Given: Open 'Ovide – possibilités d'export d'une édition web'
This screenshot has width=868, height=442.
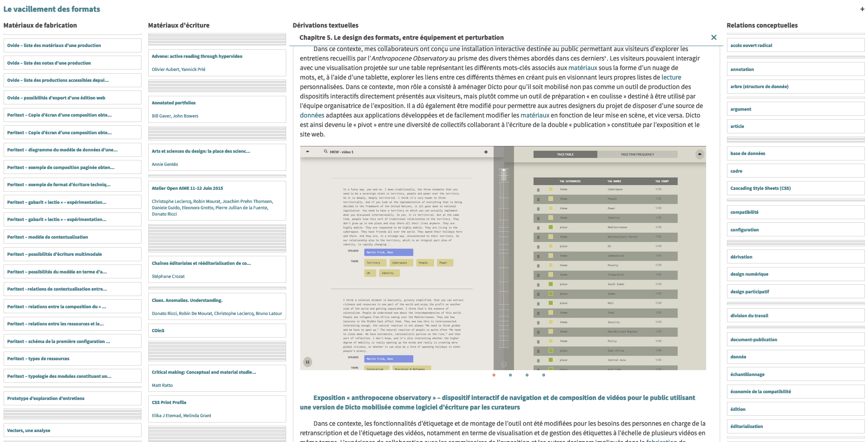Looking at the screenshot, I should [72, 98].
